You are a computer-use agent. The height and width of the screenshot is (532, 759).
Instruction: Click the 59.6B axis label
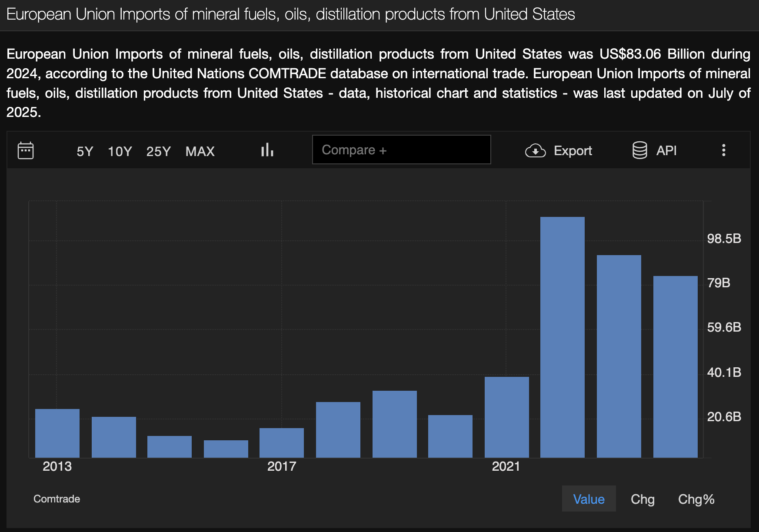pos(724,327)
